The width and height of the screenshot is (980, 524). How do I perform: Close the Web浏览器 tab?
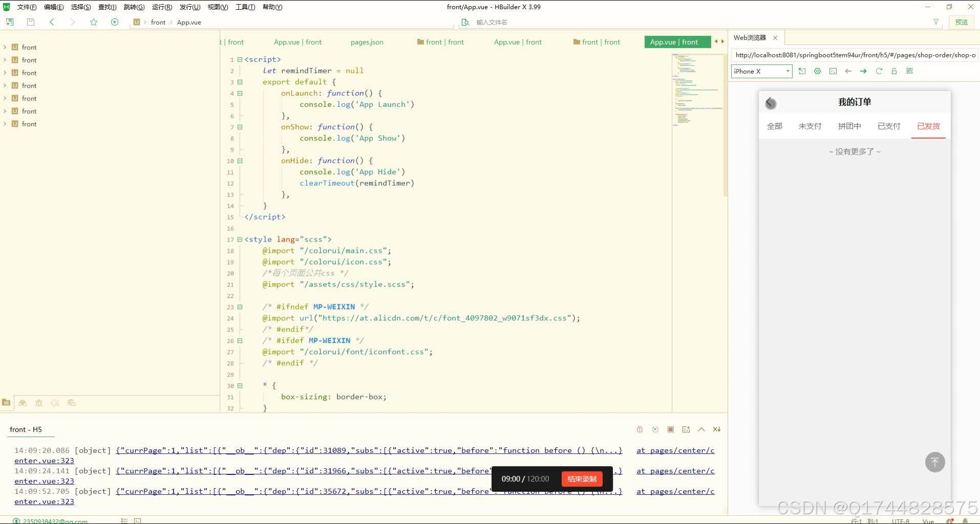pyautogui.click(x=775, y=37)
